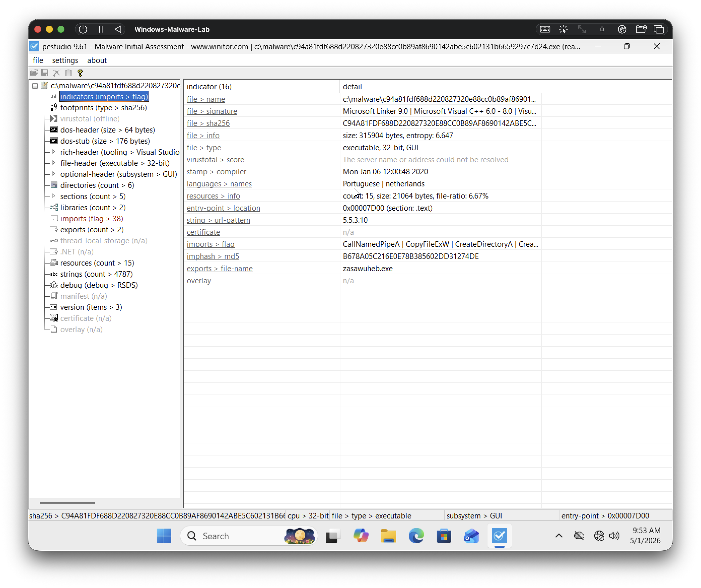Click the libraries node icon
701x588 pixels.
point(54,207)
